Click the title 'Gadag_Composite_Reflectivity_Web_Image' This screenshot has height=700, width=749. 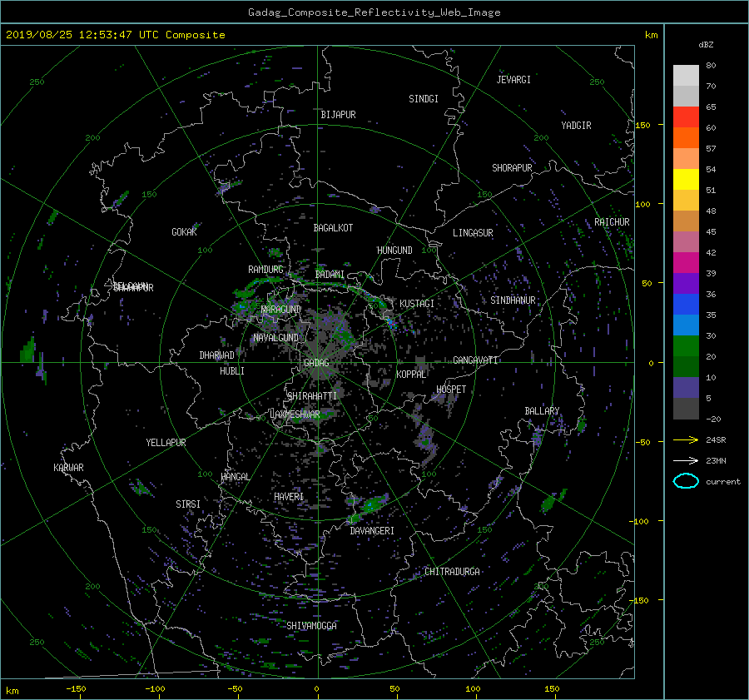pyautogui.click(x=374, y=12)
